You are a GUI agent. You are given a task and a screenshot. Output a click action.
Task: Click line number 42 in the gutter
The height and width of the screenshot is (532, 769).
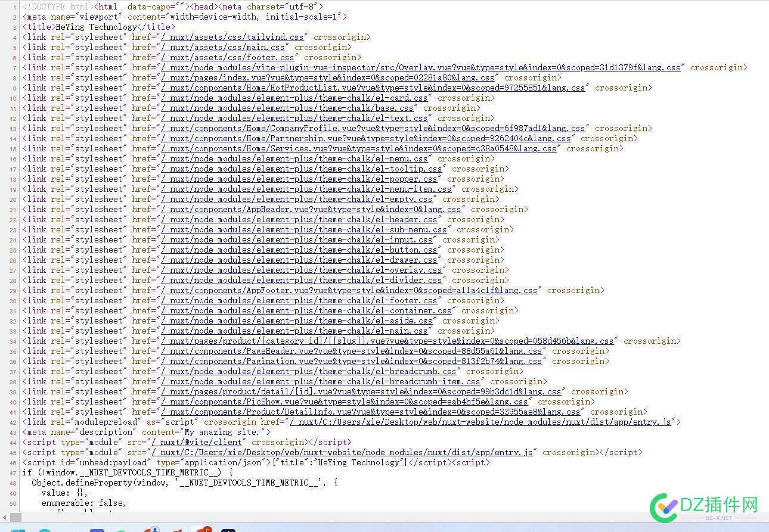pos(13,422)
